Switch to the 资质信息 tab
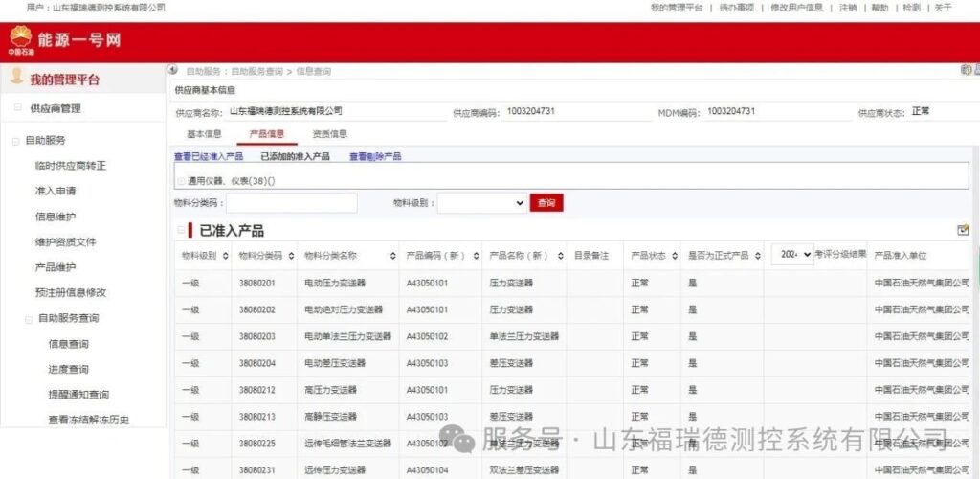This screenshot has height=479, width=980. click(x=330, y=134)
